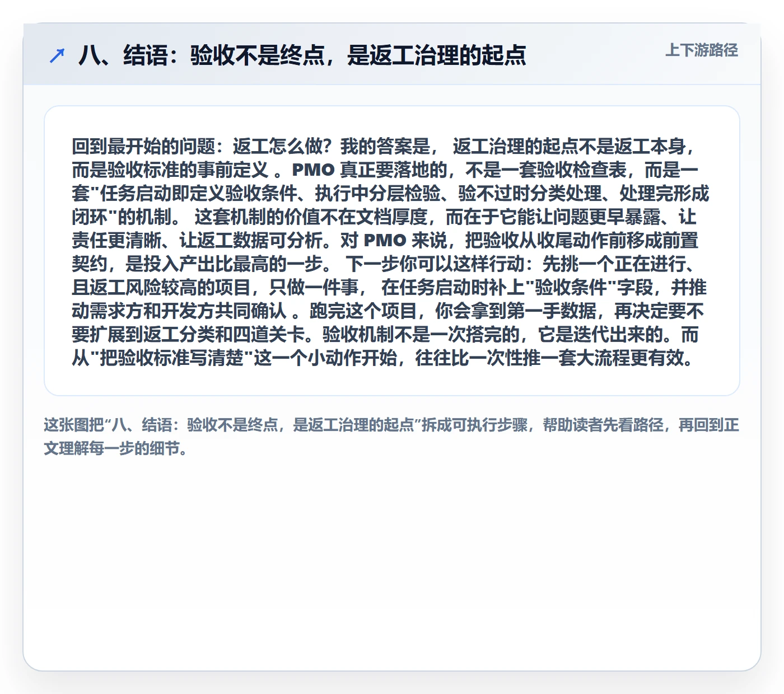Click the paragraph starting "回到最开始的问题"
Screen dimensions: 784x694
click(x=391, y=251)
